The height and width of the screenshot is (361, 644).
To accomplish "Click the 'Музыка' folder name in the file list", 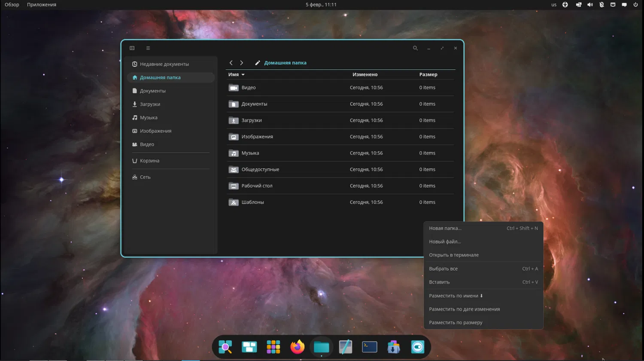I will (250, 153).
